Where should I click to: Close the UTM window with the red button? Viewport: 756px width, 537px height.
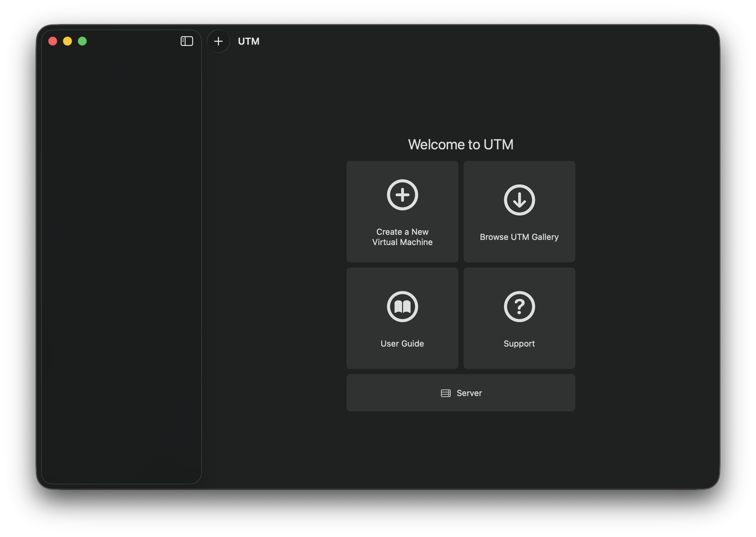coord(53,41)
